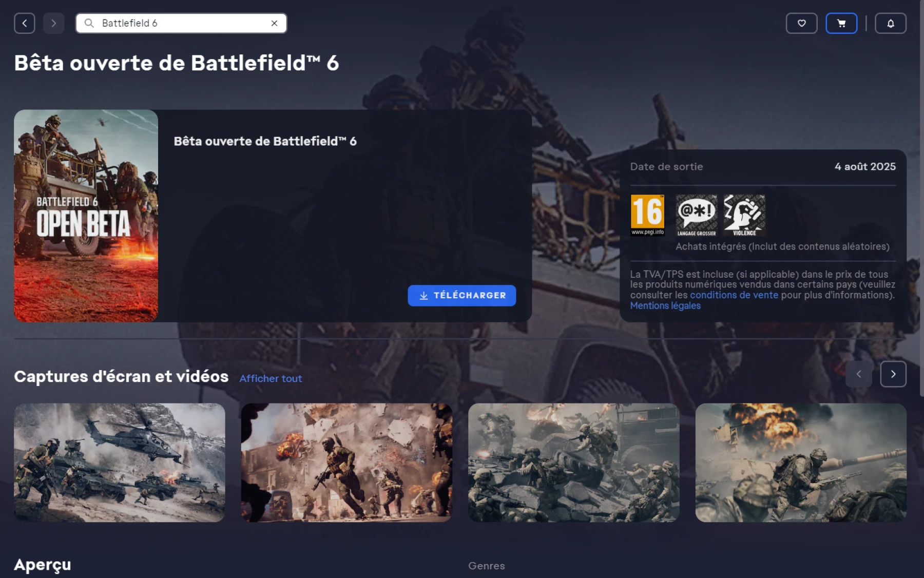This screenshot has width=924, height=578.
Task: Click the page title Bêta ouverte de Battlefield 6
Action: point(177,63)
